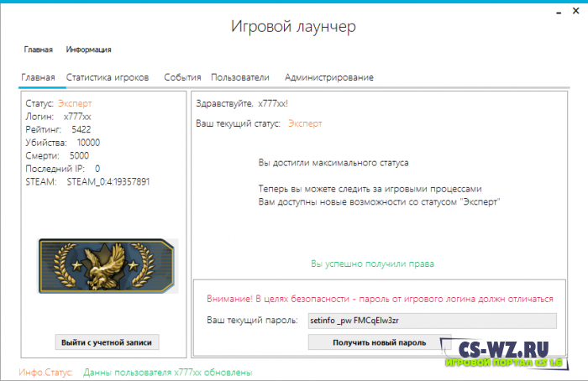The width and height of the screenshot is (588, 381).
Task: Click the red Внимание security warning text
Action: tap(380, 299)
